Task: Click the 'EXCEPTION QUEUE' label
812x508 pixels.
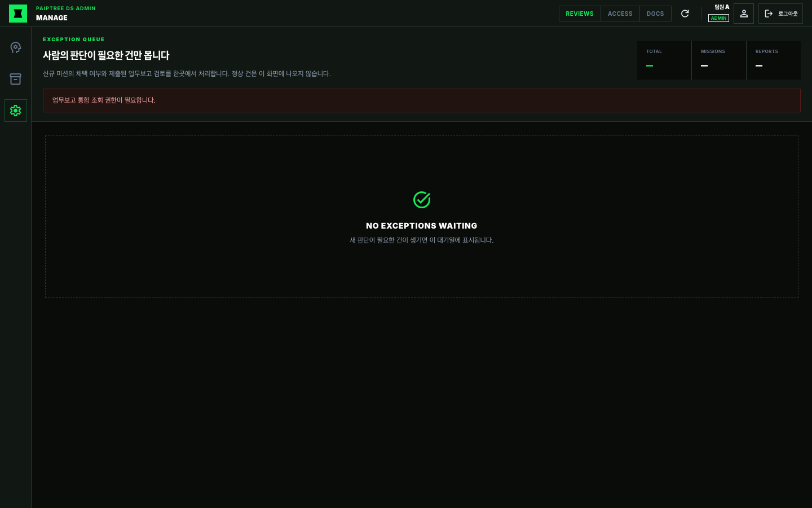Action: pos(74,40)
